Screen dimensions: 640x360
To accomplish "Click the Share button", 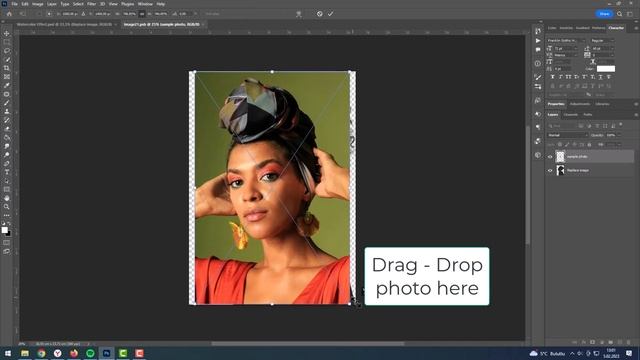I will 604,14.
